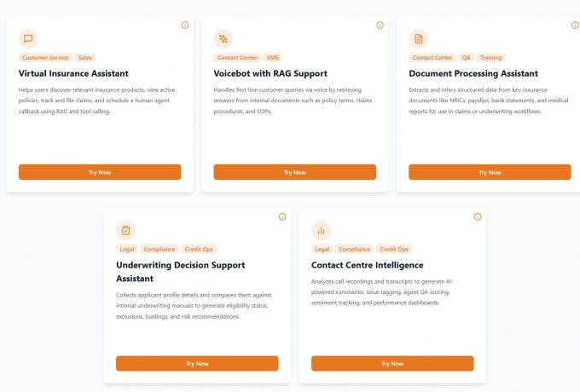The image size is (580, 392).
Task: Click the document icon on Document Processing Assistant
Action: 418,39
